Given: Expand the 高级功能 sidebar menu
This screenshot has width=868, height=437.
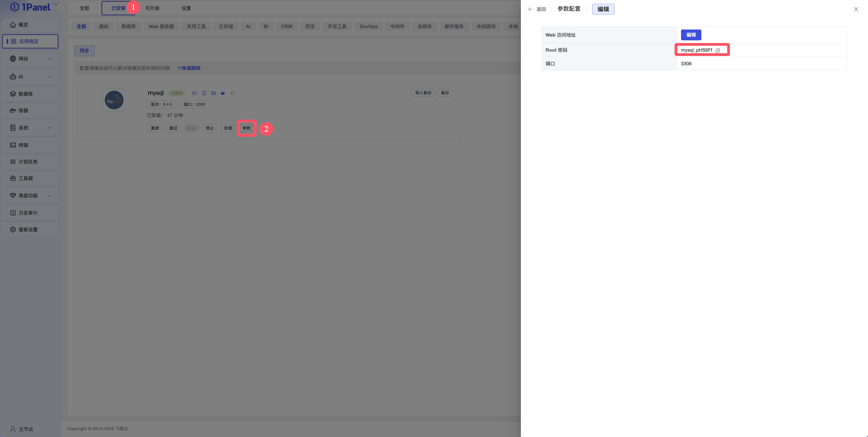Looking at the screenshot, I should [30, 196].
